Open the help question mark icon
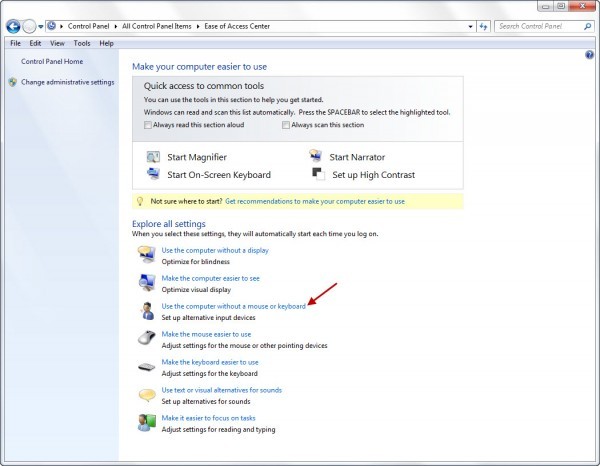Screen dimensions: 600x466 [590, 54]
